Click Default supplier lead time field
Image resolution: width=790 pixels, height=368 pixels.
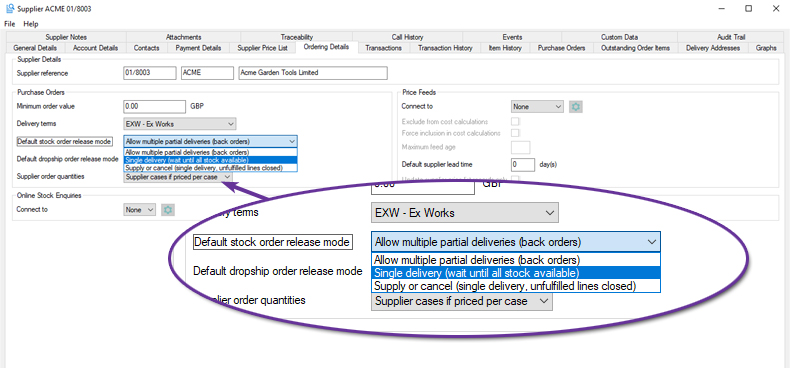click(523, 164)
